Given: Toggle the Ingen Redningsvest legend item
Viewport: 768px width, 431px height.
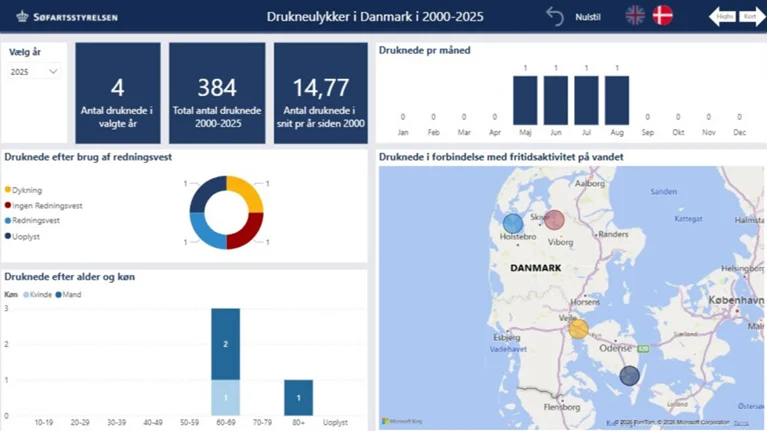Looking at the screenshot, I should 46,205.
